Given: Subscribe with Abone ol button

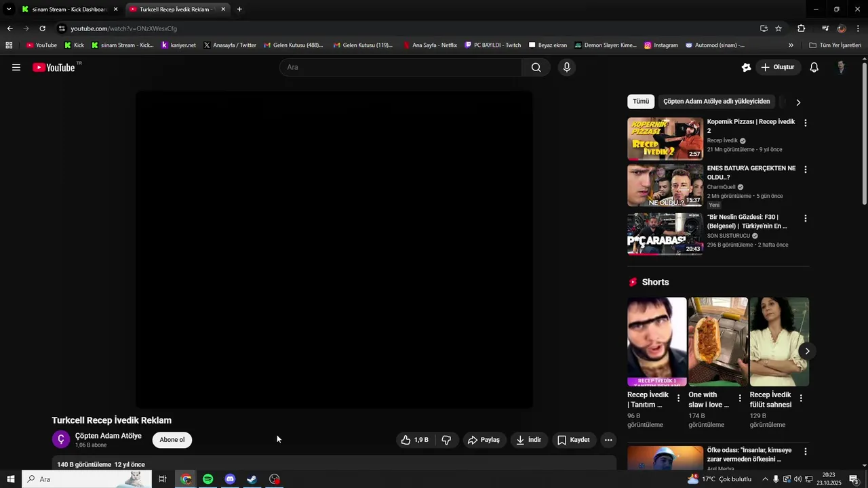Looking at the screenshot, I should 172,440.
